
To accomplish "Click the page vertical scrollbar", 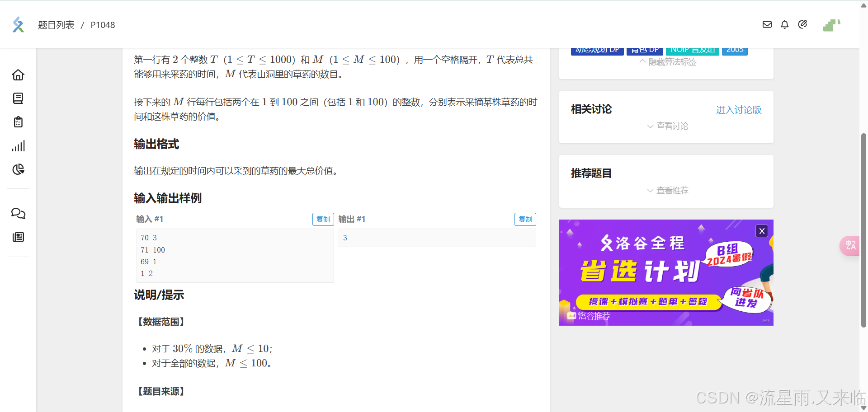I will point(863,229).
